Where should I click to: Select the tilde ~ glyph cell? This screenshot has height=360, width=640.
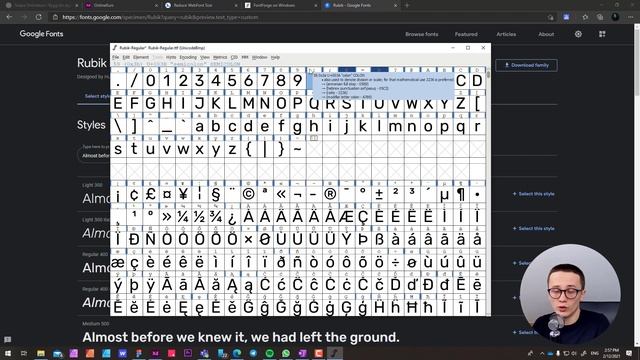pos(298,149)
